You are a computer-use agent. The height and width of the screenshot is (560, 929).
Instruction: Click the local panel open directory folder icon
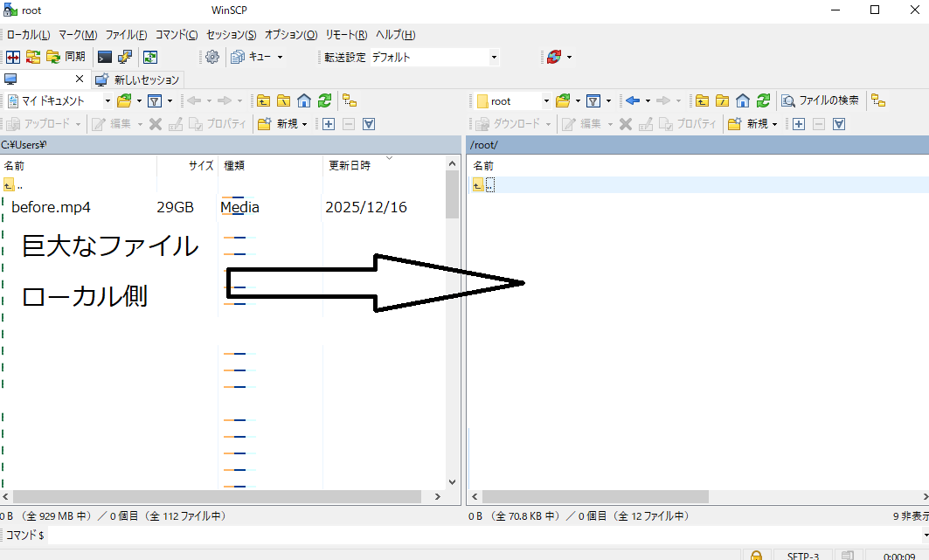tap(124, 101)
